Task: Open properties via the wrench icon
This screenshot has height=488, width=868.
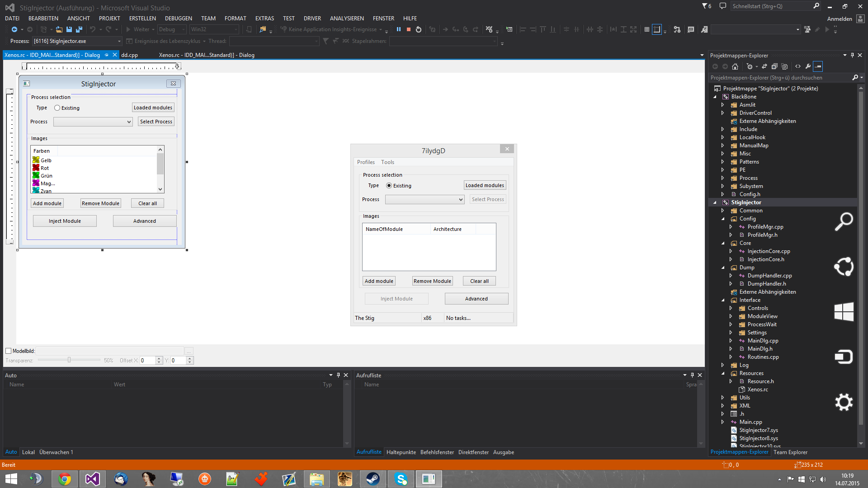Action: coord(808,66)
